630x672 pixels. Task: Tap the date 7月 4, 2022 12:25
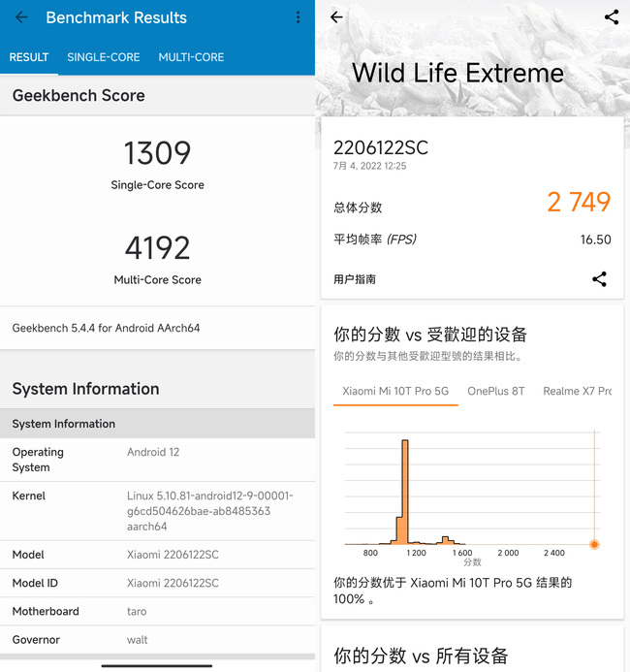pos(369,166)
